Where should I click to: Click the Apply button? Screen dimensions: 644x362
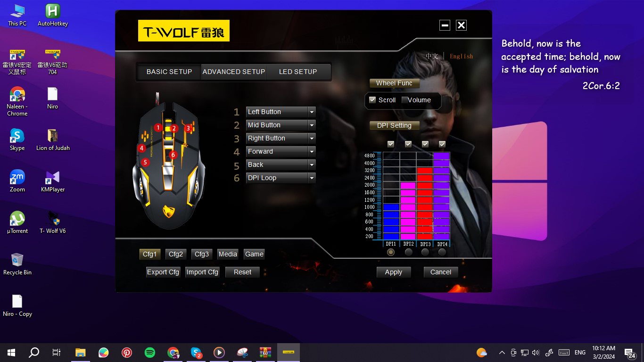click(394, 272)
